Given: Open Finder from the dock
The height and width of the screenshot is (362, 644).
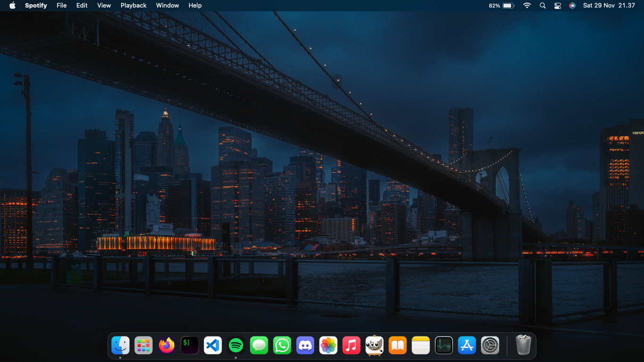Looking at the screenshot, I should 120,345.
